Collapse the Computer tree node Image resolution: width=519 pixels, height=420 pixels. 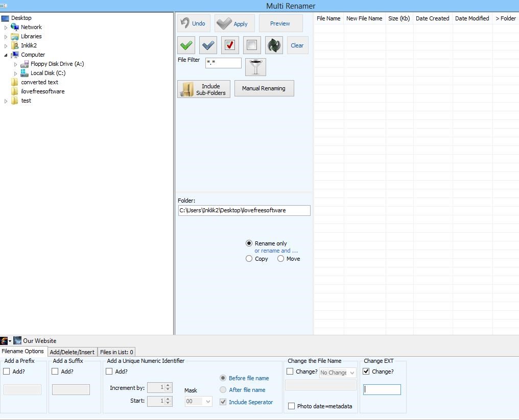(6, 55)
